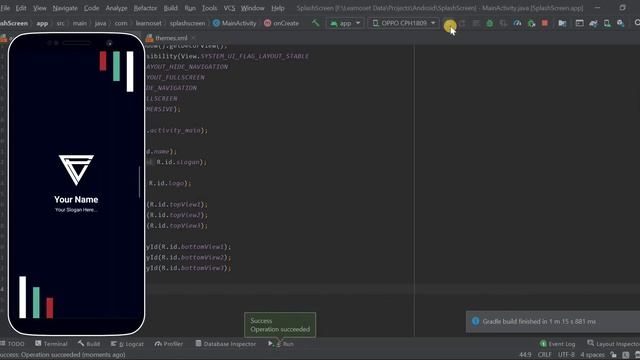The width and height of the screenshot is (640, 360).
Task: Open the VCS menu
Action: point(229,8)
